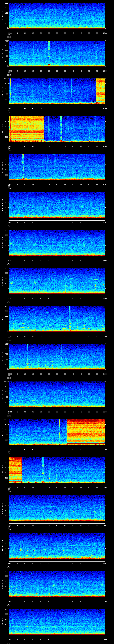Click the 31:00 end time label
The width and height of the screenshot is (114, 644).
tap(105, 639)
